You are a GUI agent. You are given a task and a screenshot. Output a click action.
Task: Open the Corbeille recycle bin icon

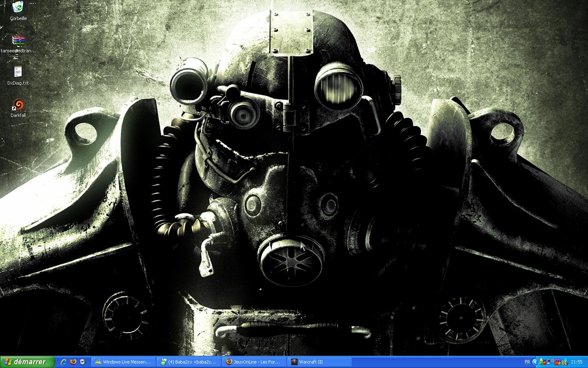18,11
